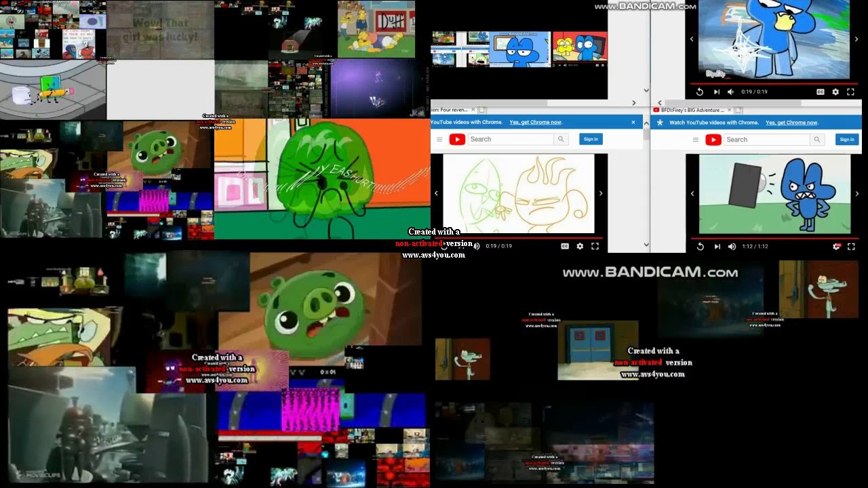
Task: Mute the player above the BFDI:Firey's tab
Action: 731,91
